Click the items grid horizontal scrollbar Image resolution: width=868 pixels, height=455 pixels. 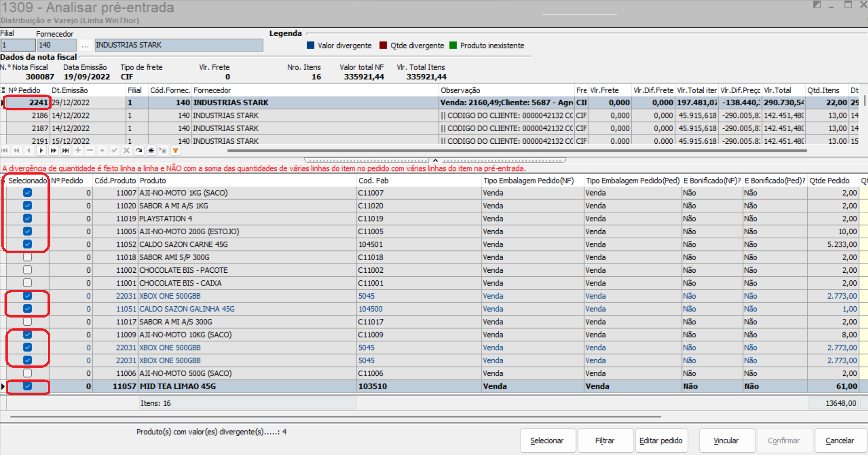[335, 417]
